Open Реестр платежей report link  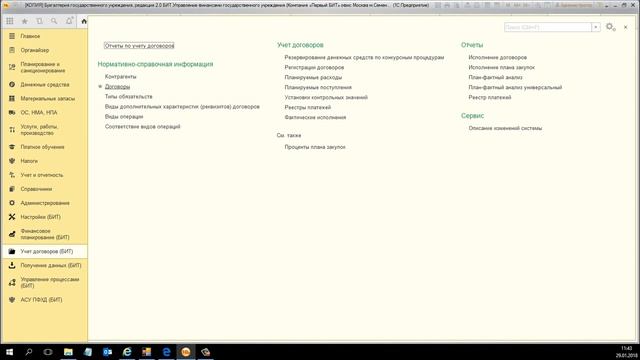[x=490, y=98]
